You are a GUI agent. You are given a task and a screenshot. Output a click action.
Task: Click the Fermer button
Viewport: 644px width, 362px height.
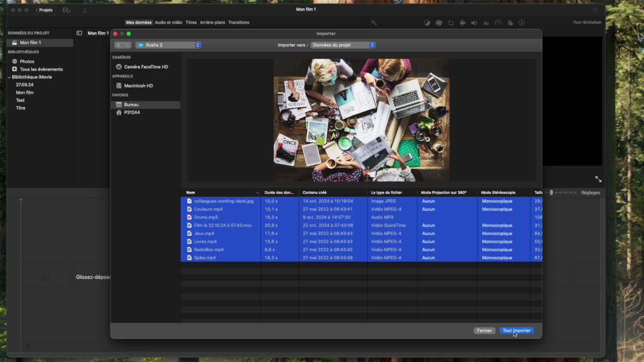484,330
